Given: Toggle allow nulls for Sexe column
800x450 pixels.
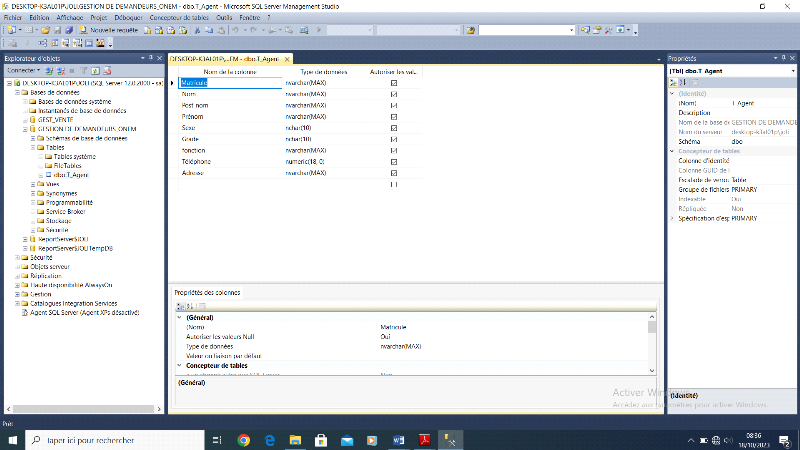Looking at the screenshot, I should click(394, 128).
